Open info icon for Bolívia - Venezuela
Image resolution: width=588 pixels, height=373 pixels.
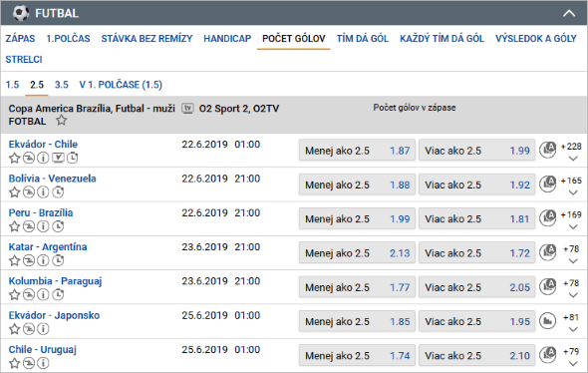43,192
